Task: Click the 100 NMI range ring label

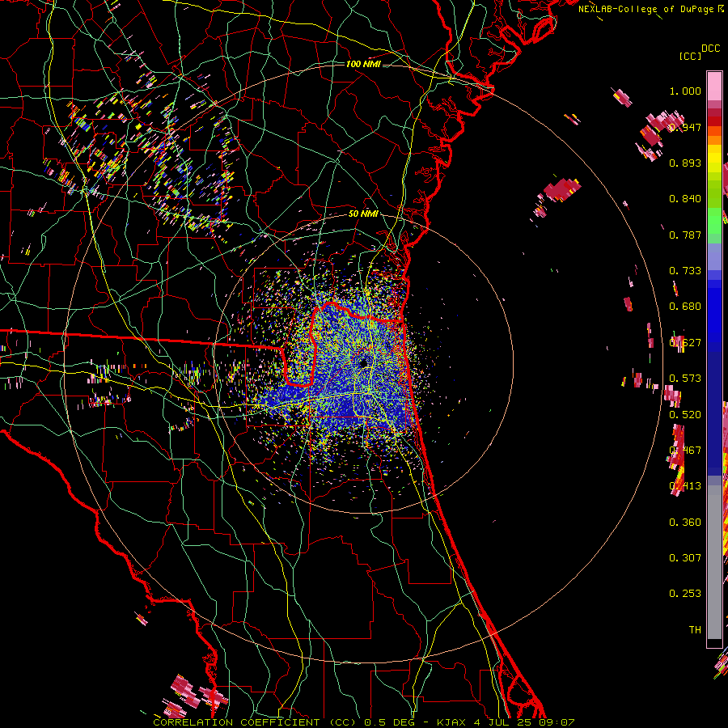Action: tap(363, 64)
